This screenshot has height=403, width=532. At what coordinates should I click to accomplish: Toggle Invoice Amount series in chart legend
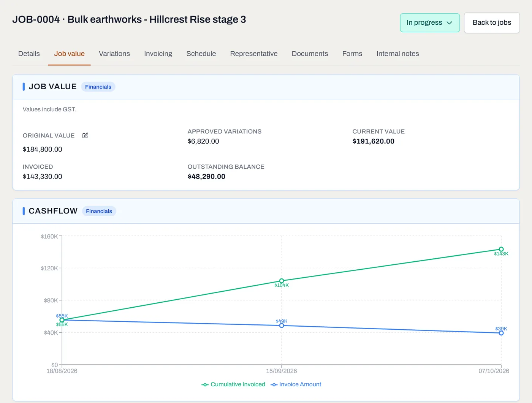(x=296, y=384)
